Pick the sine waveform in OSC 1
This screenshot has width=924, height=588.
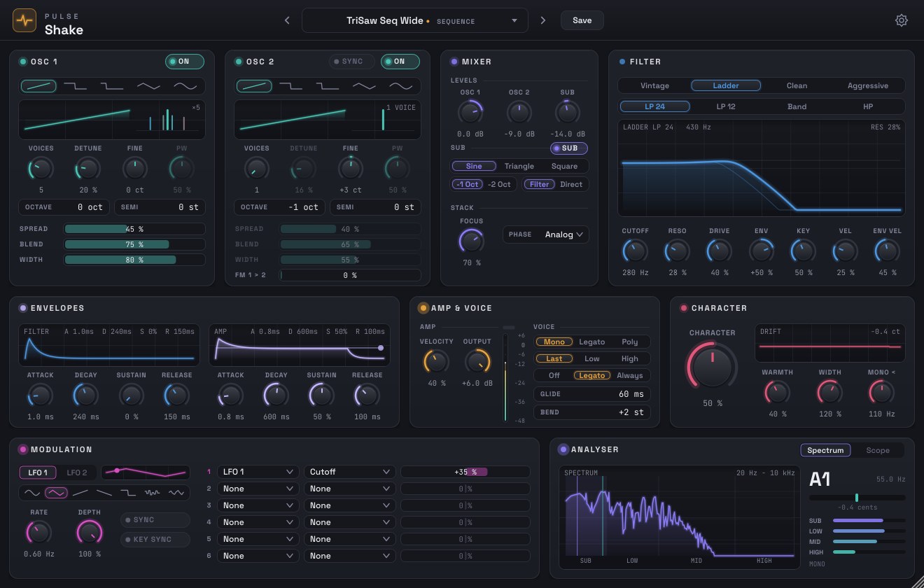click(185, 86)
